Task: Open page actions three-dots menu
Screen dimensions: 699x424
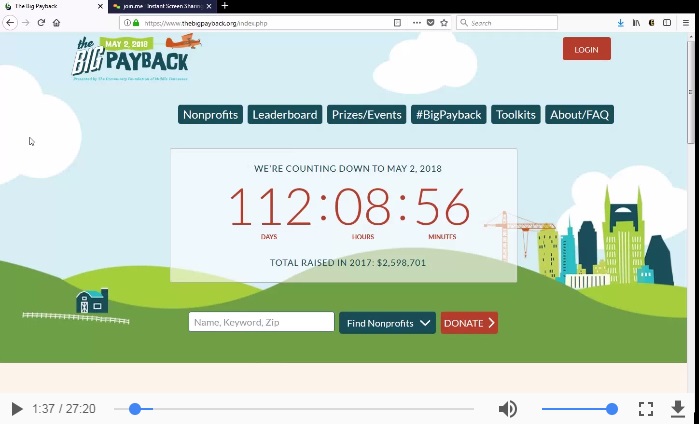Action: click(x=416, y=23)
